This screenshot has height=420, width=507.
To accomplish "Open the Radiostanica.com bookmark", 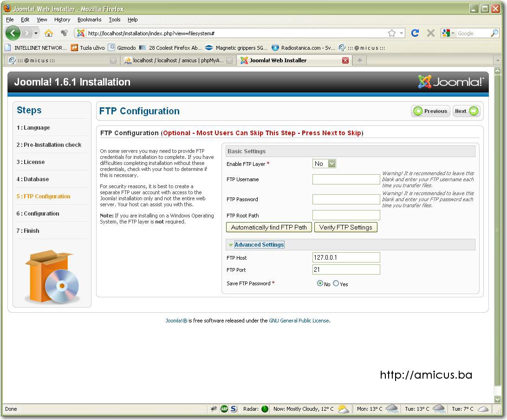I will [303, 47].
